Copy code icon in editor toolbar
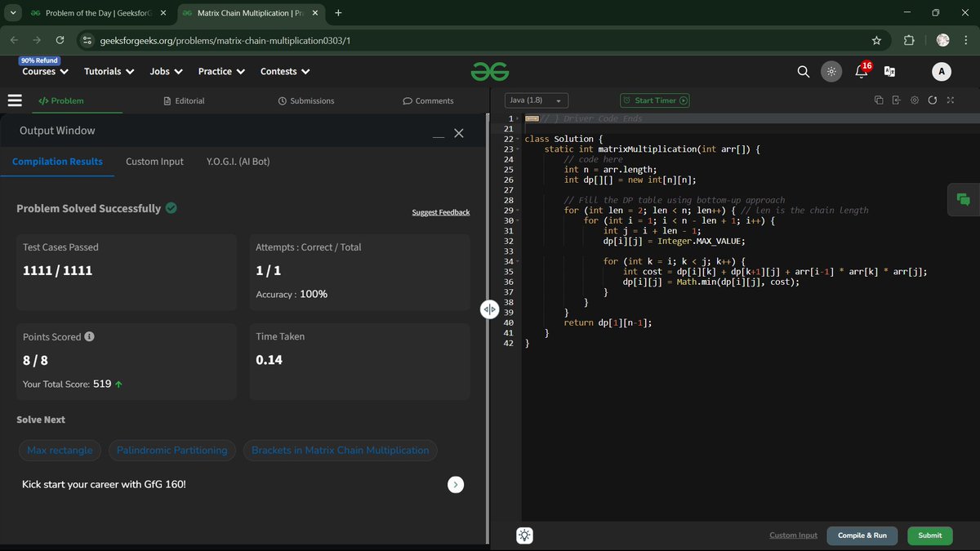The height and width of the screenshot is (551, 980). pos(879,100)
